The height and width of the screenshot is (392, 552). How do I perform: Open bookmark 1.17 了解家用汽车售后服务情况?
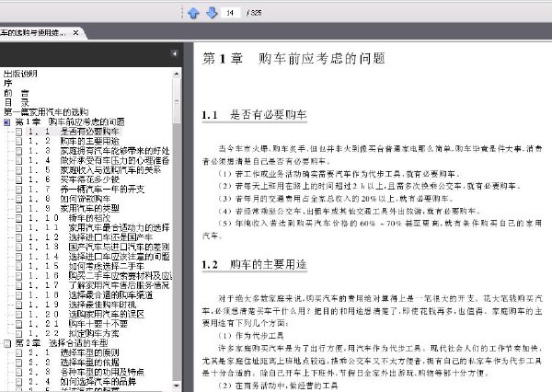(x=99, y=285)
